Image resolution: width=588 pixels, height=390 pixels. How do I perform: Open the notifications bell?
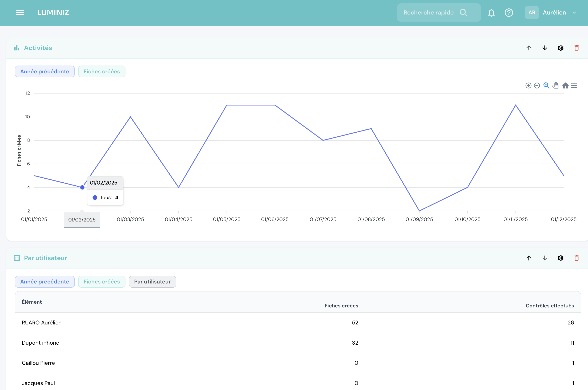492,12
